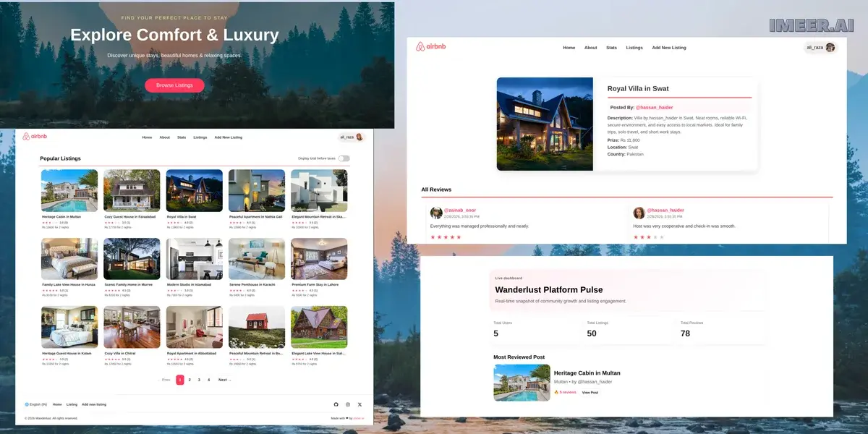Open the X (Twitter) icon in the footer
This screenshot has height=434, width=868.
359,404
